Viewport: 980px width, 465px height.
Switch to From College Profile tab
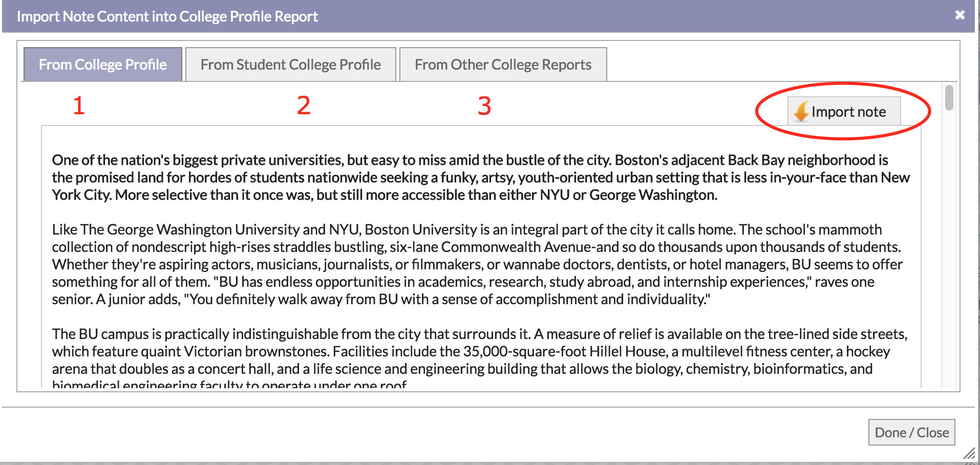coord(103,65)
